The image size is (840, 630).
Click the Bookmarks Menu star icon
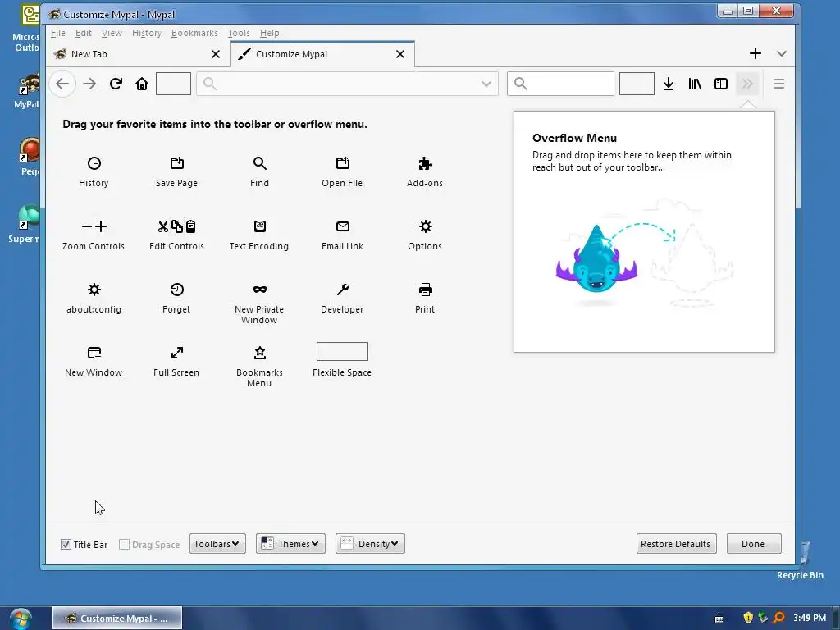click(260, 353)
